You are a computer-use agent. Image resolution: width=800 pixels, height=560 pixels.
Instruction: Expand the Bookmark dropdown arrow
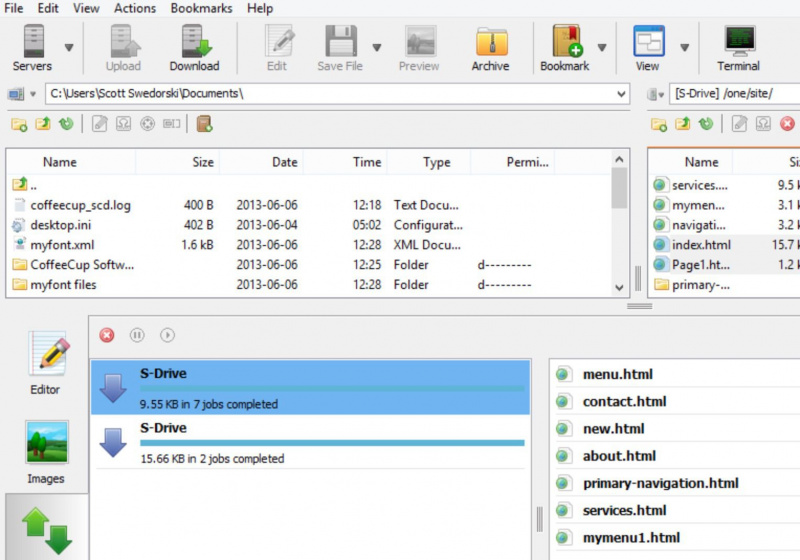[602, 47]
